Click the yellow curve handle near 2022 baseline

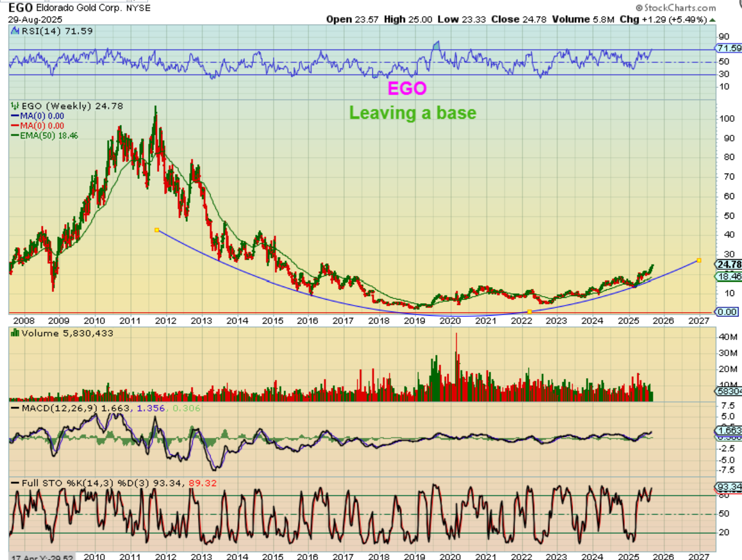[530, 312]
